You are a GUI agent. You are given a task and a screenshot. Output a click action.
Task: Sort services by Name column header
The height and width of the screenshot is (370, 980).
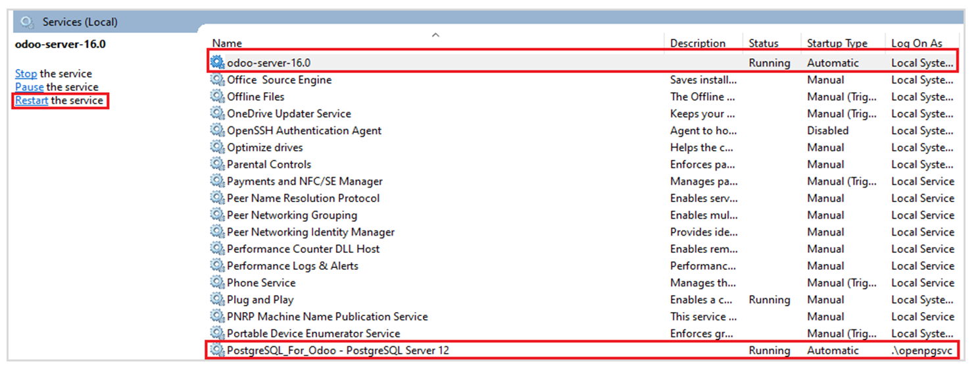coord(227,43)
